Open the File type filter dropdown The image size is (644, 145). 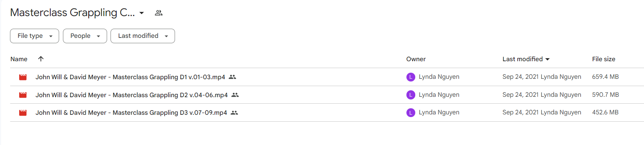pos(35,36)
